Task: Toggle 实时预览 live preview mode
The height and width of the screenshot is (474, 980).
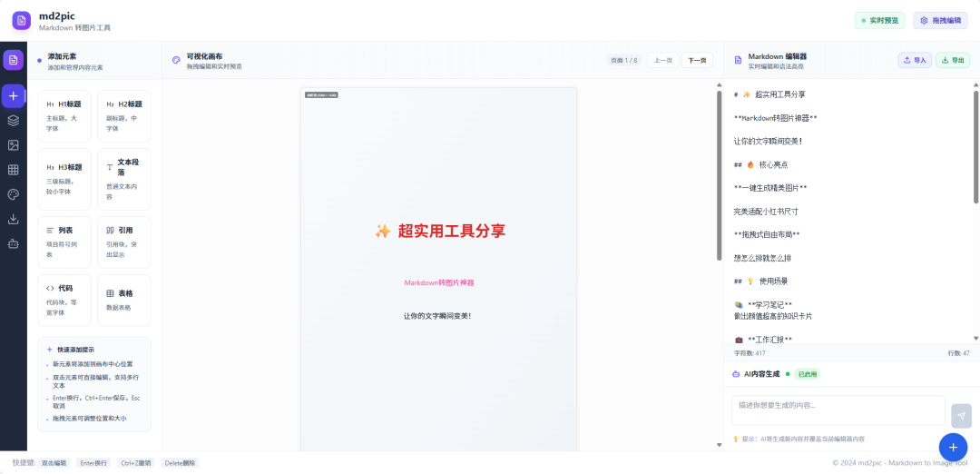Action: click(x=880, y=21)
